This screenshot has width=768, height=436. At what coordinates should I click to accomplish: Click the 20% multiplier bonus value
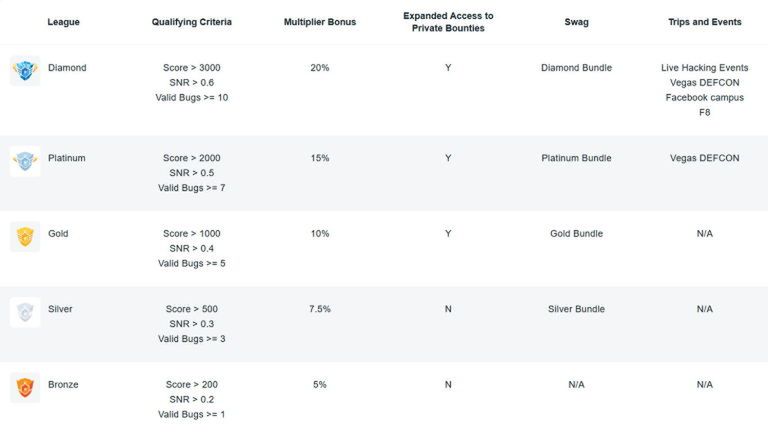coord(320,68)
